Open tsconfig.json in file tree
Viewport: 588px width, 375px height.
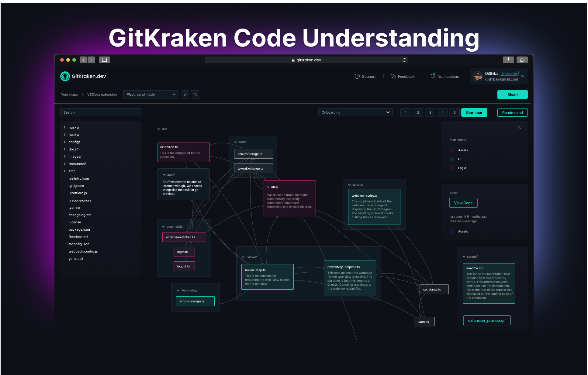click(79, 244)
